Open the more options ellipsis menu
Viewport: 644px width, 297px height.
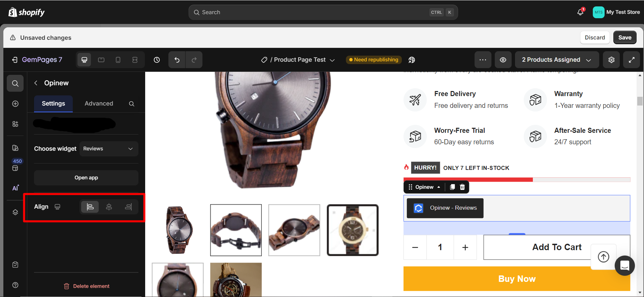coord(483,60)
